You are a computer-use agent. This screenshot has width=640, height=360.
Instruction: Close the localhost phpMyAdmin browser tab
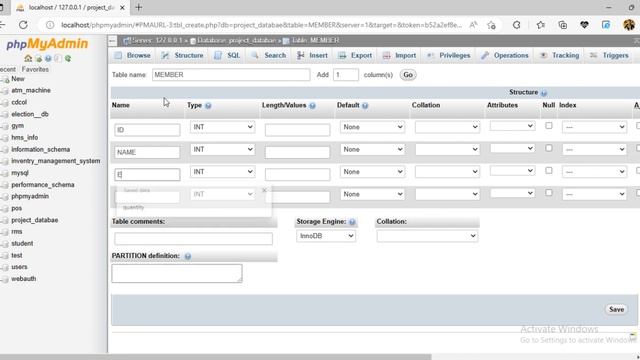click(x=122, y=7)
